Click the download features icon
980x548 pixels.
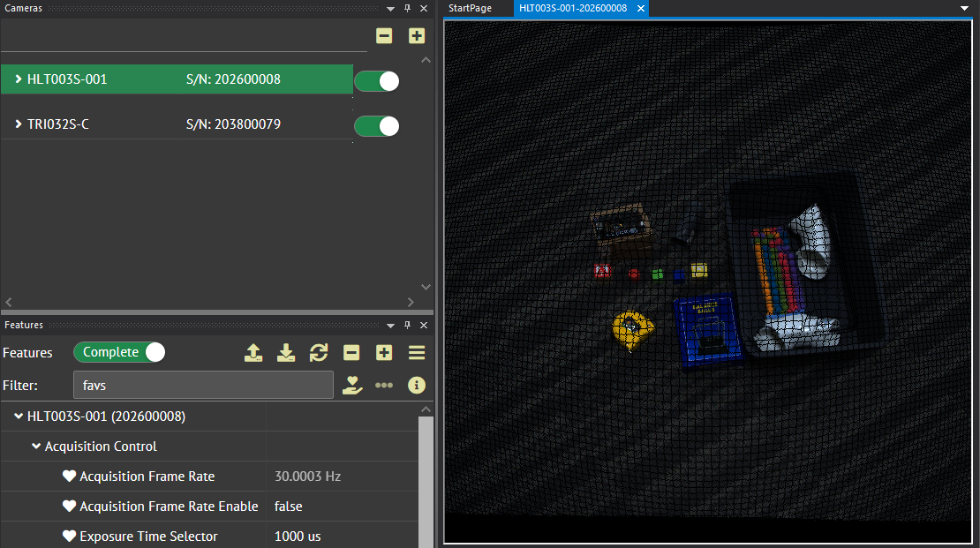286,353
